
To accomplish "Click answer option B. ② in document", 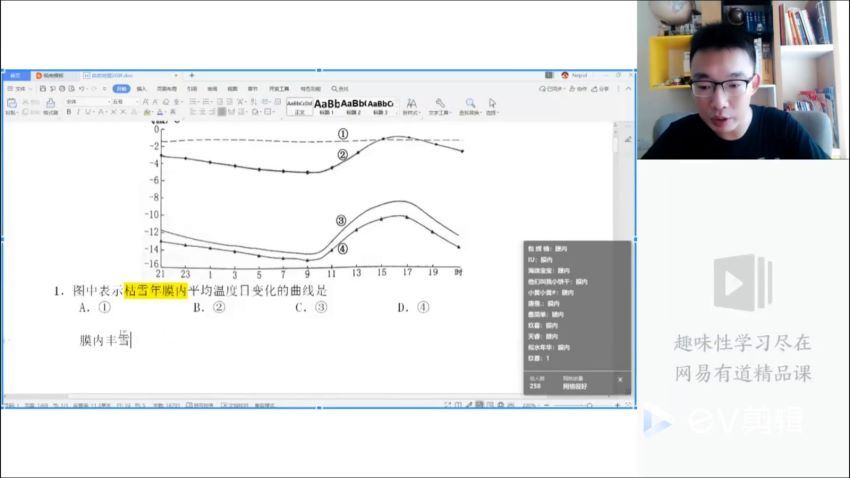I will [x=209, y=307].
